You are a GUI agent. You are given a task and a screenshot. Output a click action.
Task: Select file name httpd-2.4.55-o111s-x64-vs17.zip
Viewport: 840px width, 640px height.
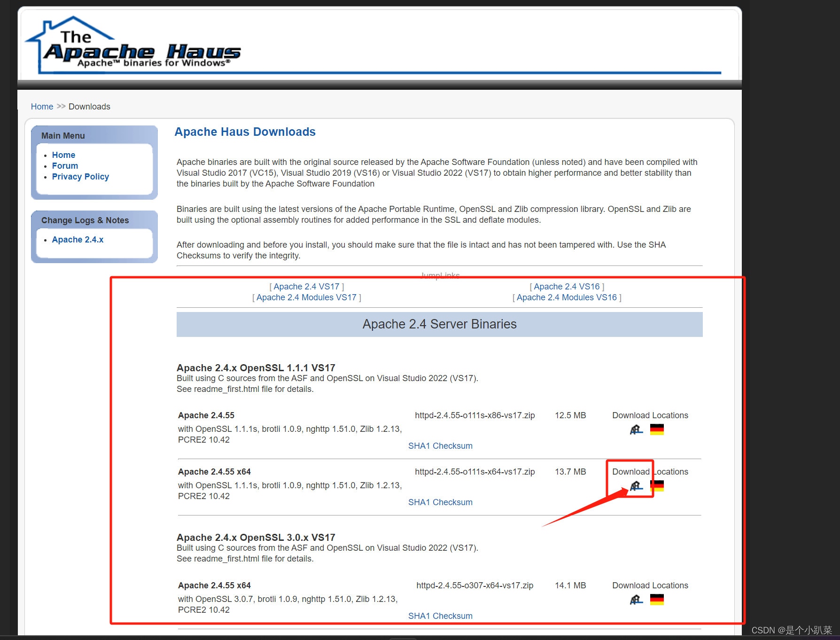coord(475,472)
